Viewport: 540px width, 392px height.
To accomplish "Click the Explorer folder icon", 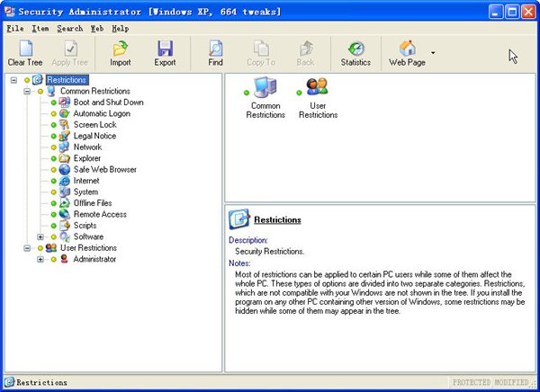I will pos(65,158).
